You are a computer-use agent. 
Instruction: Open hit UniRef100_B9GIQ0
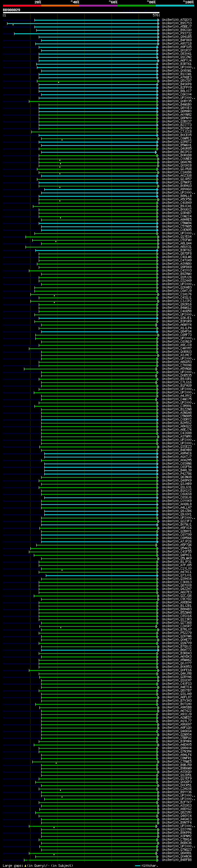coord(176,30)
